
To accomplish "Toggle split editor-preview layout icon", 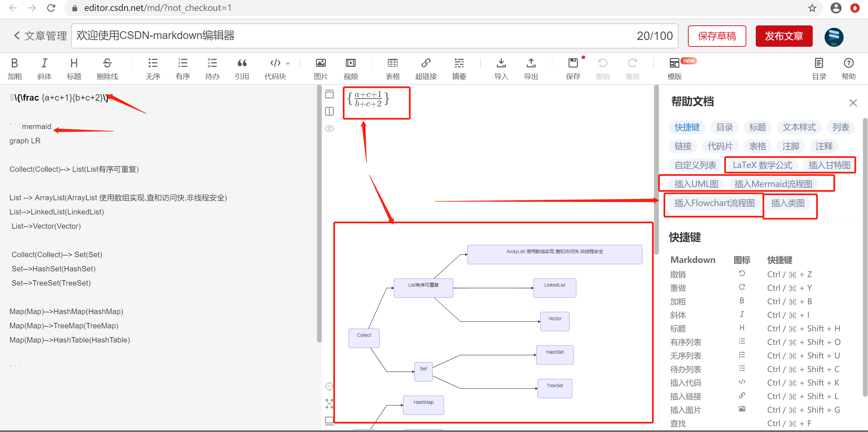I will pos(329,111).
